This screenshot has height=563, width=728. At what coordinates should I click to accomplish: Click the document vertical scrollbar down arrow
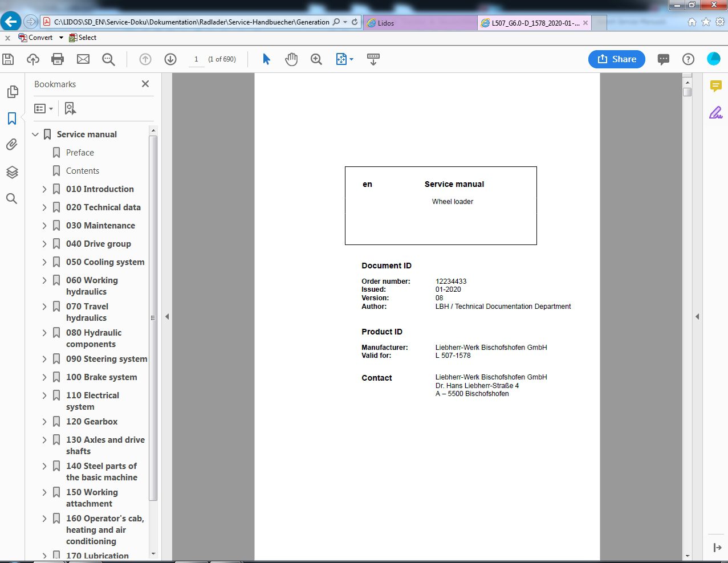point(687,556)
